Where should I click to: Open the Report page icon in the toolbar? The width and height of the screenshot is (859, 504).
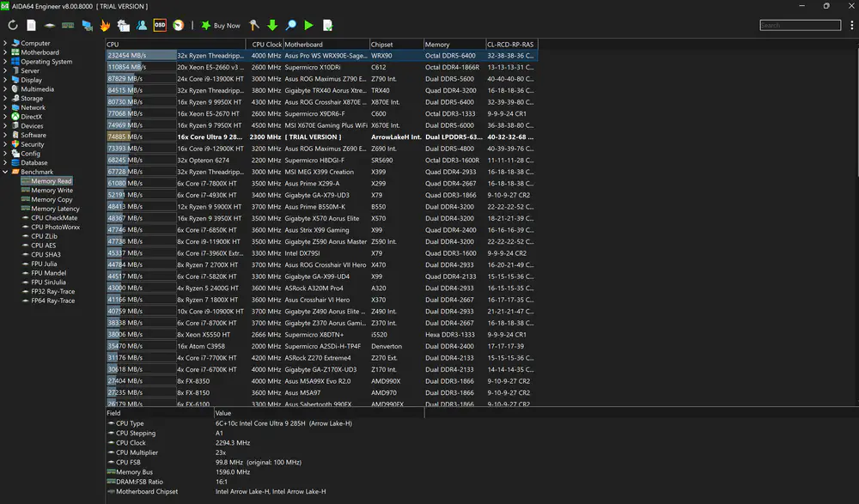32,26
